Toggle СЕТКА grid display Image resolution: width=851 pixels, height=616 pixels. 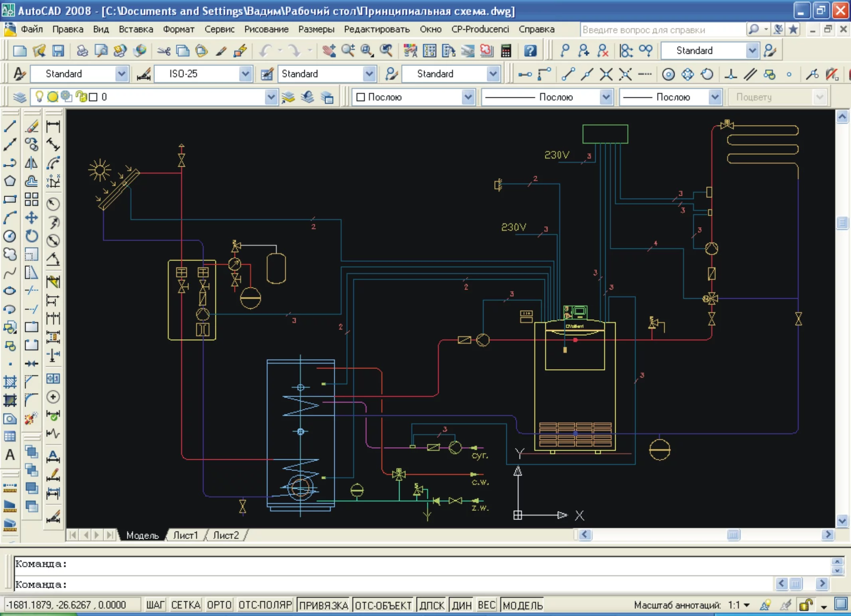pyautogui.click(x=186, y=605)
